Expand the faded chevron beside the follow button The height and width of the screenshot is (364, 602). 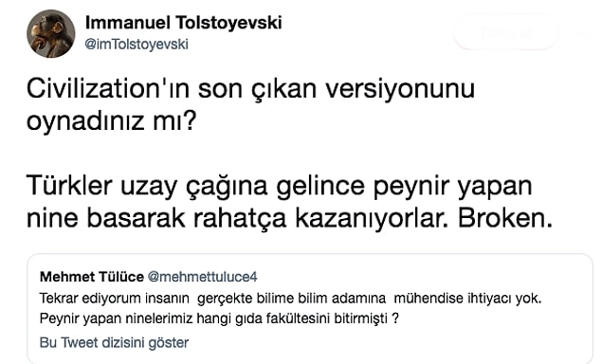584,33
